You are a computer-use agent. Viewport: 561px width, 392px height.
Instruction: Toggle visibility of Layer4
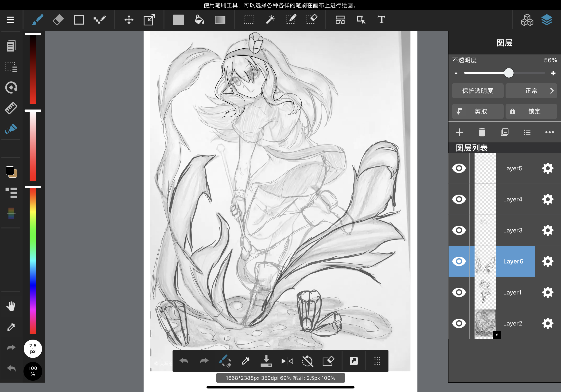[459, 200]
